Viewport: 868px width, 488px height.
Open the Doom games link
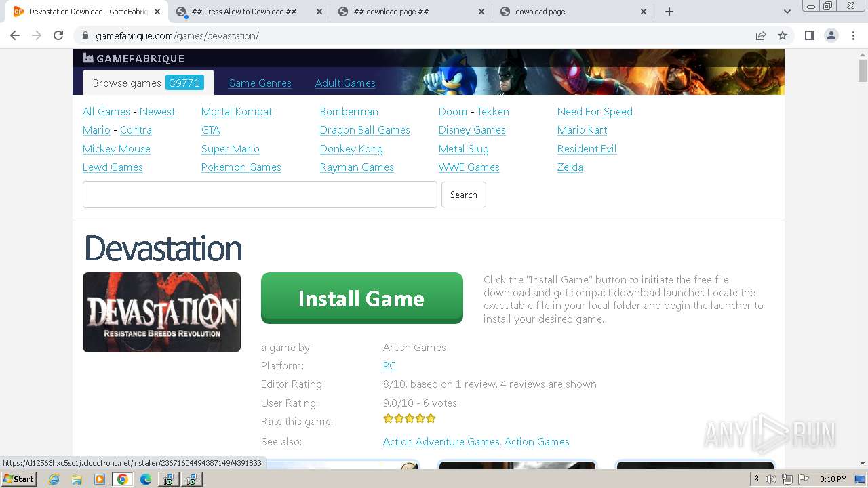click(x=453, y=112)
